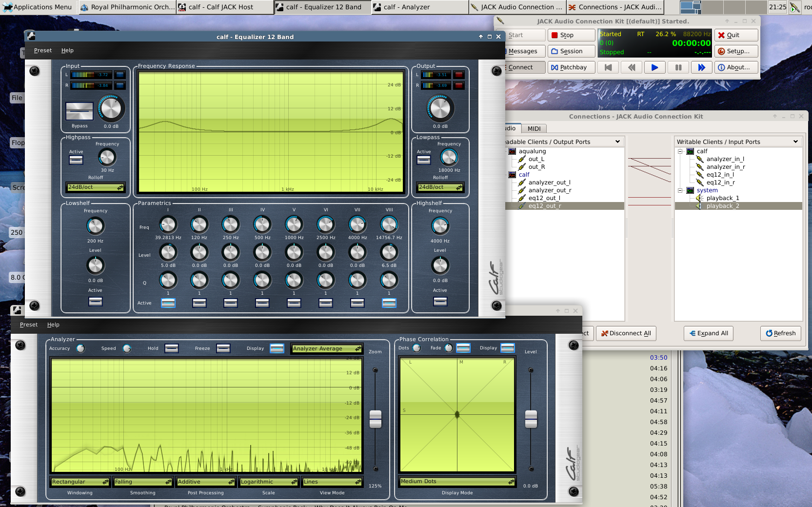This screenshot has width=812, height=507.
Task: Open the Applications Menu in the panel
Action: click(x=38, y=7)
